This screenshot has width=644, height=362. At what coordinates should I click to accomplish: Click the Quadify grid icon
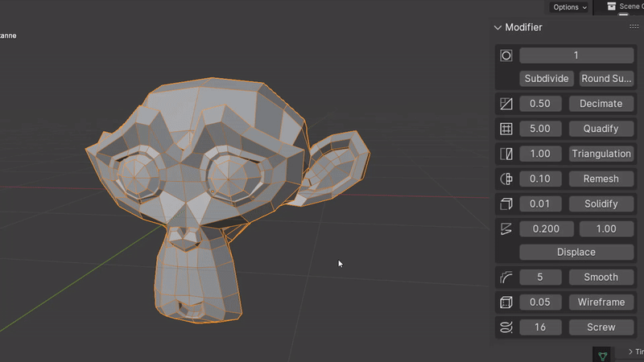[506, 129]
